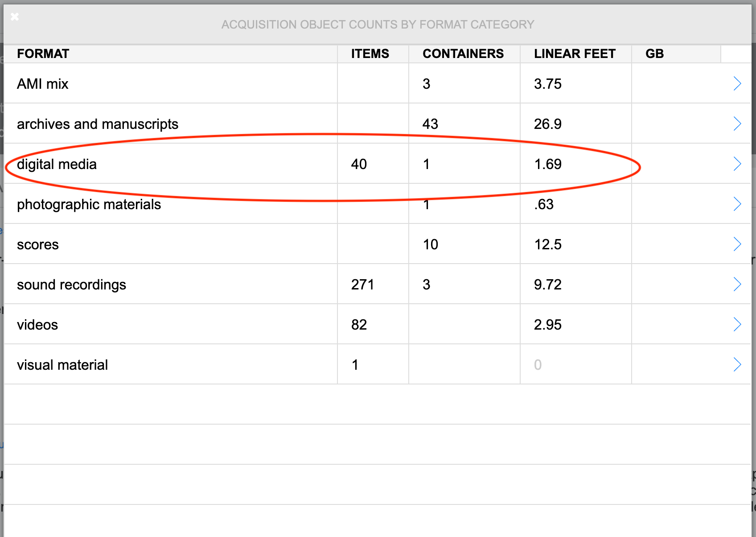This screenshot has height=537, width=756.
Task: Click linear feet value .63
Action: pos(544,204)
